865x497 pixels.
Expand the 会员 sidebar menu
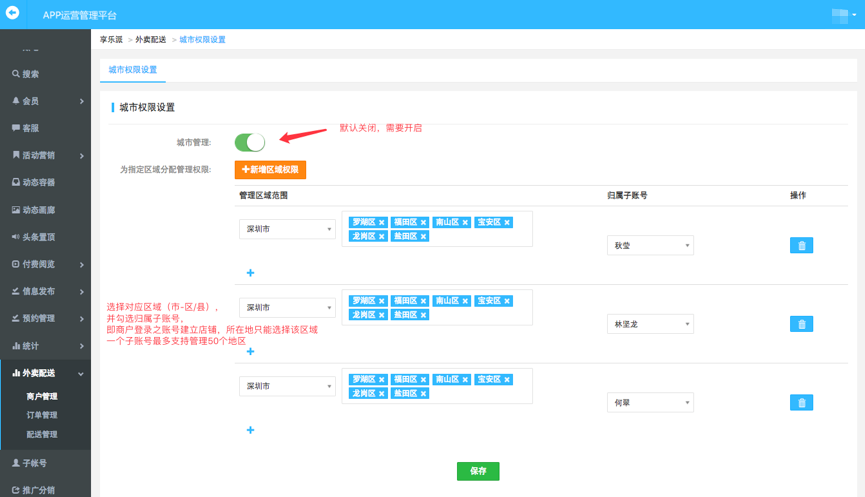[45, 101]
